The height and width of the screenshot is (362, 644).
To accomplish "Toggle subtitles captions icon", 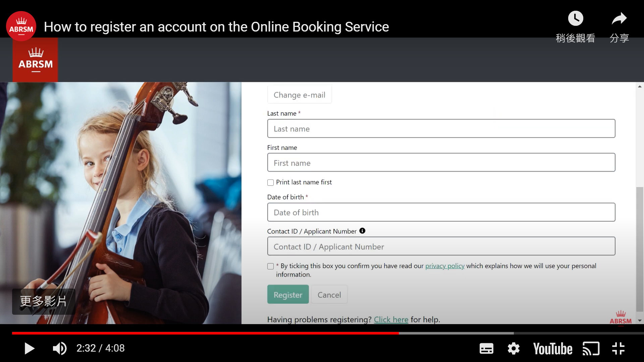I will [x=486, y=349].
